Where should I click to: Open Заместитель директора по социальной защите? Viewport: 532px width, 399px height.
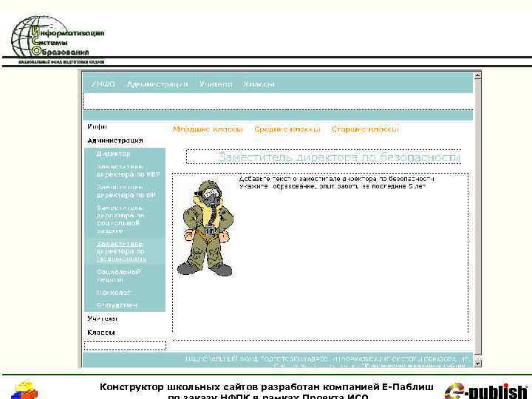click(120, 219)
